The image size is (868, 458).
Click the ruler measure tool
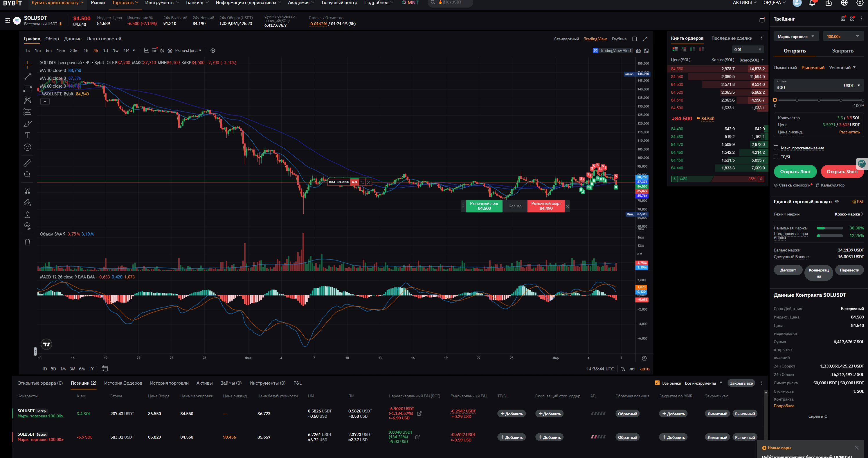(27, 163)
